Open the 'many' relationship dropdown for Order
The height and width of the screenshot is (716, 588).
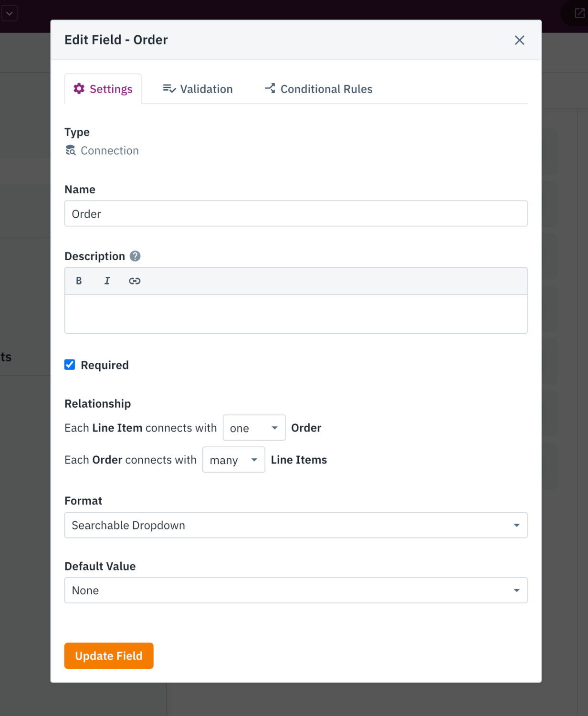pos(233,460)
